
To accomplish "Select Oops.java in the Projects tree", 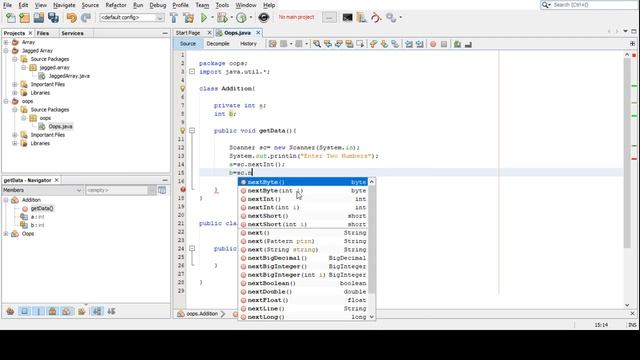I will [60, 127].
